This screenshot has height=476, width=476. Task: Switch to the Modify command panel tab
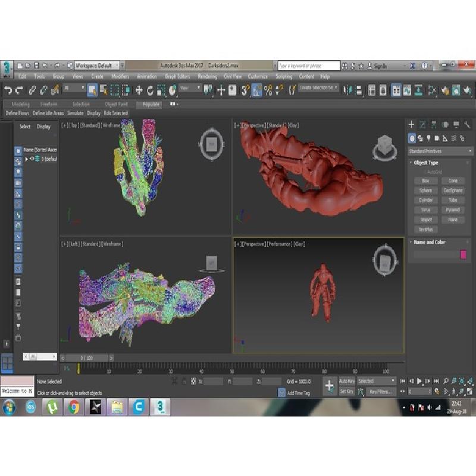[422, 124]
